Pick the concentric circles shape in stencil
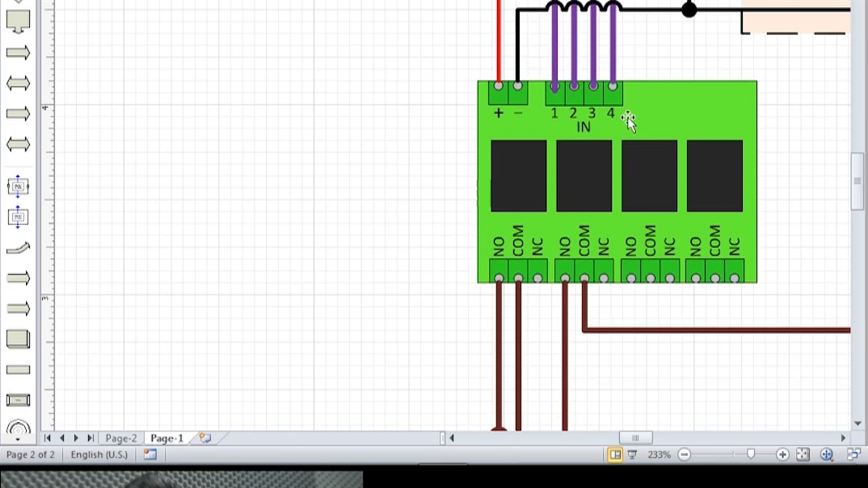The image size is (868, 488). click(x=18, y=428)
